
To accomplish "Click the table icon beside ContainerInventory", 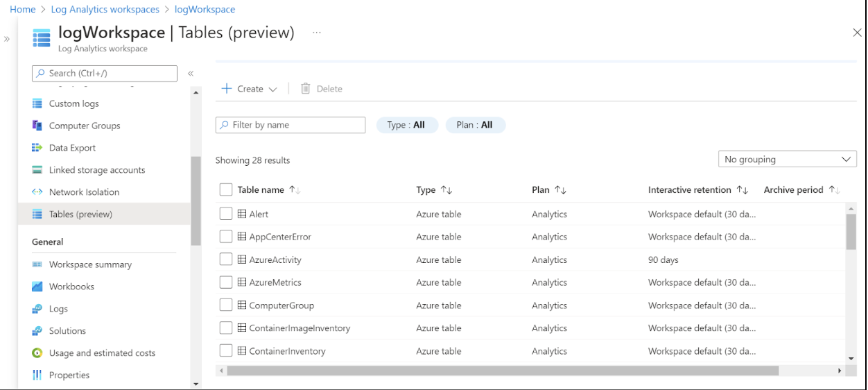I will [242, 351].
